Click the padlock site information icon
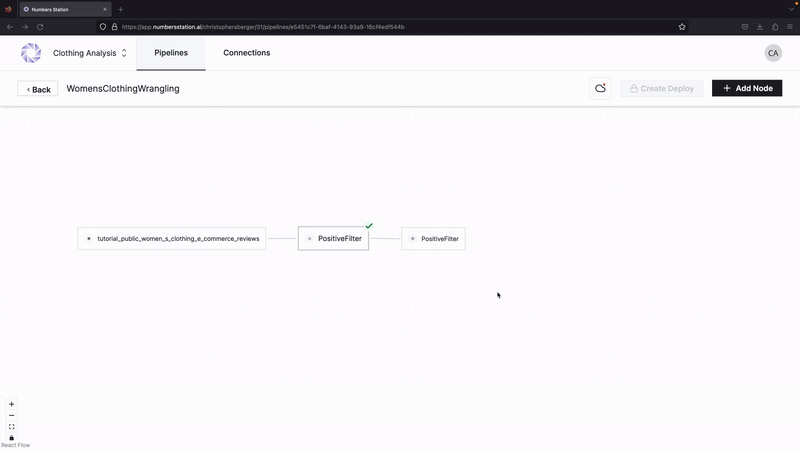800x450 pixels. pos(114,27)
